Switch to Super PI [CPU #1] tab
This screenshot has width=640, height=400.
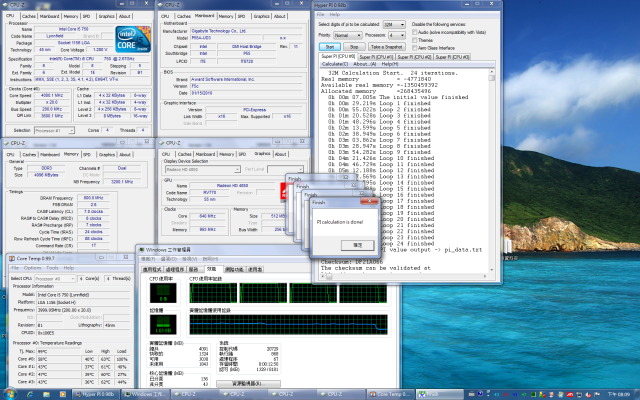tap(376, 57)
